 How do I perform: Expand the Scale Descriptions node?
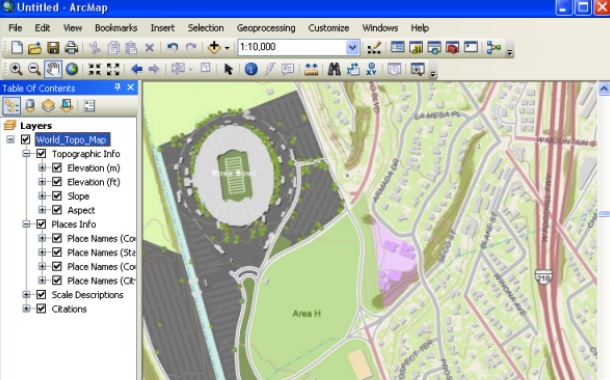coord(26,294)
